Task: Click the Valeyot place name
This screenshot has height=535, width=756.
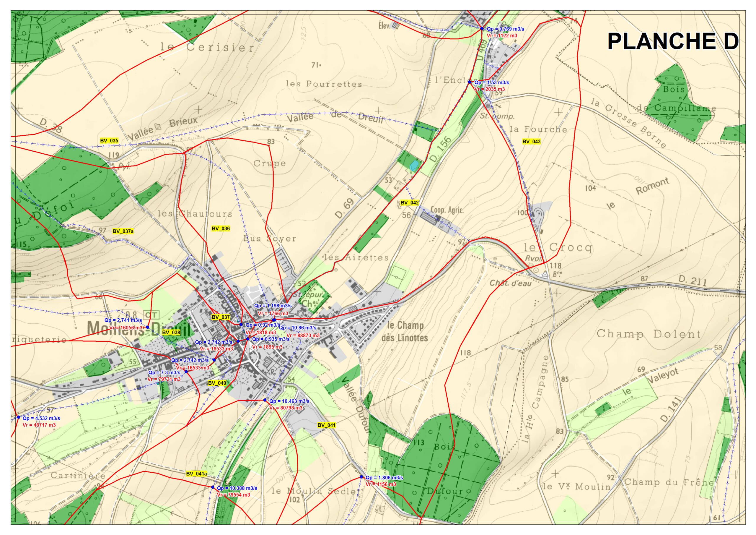Action: pos(663,376)
